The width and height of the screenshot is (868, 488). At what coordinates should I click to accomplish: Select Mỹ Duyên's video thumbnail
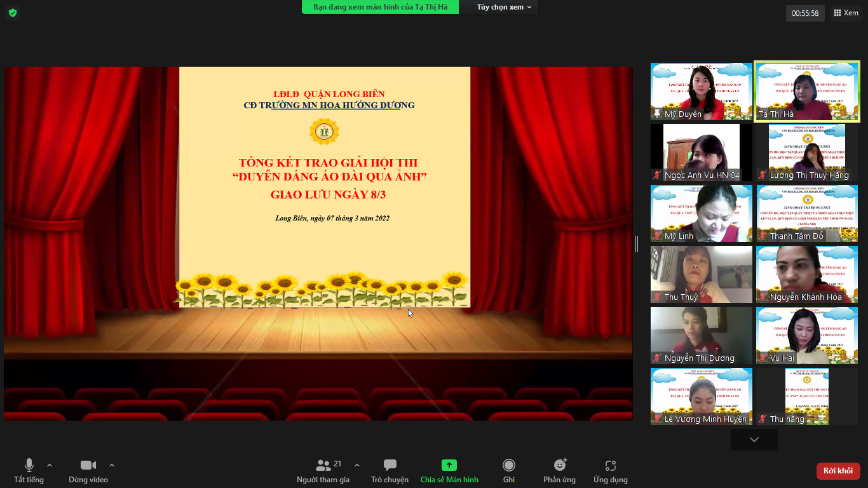[701, 91]
